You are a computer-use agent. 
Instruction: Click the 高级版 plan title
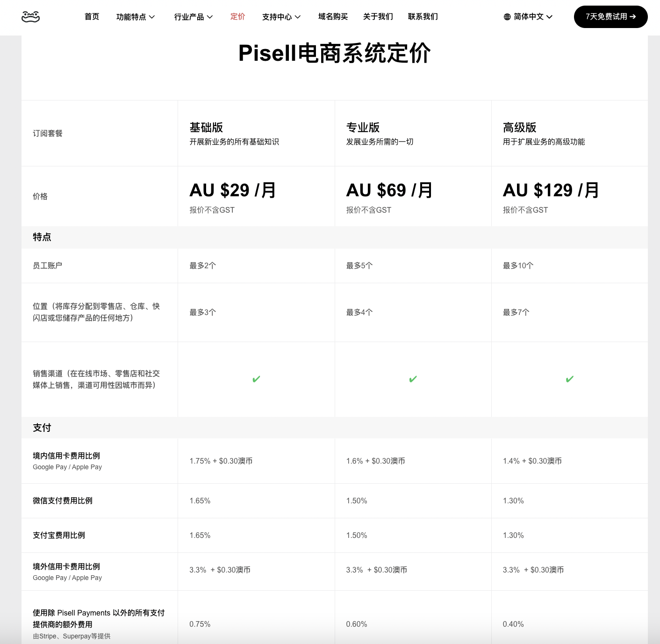pos(519,128)
